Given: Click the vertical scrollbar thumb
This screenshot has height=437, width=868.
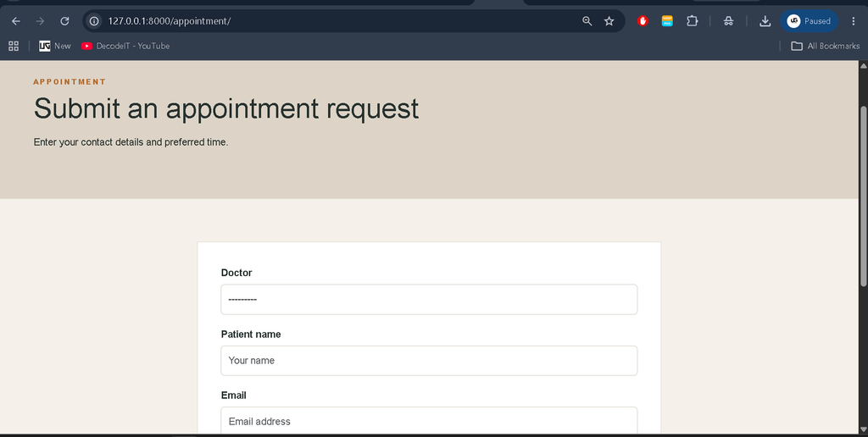Looking at the screenshot, I should (863, 196).
